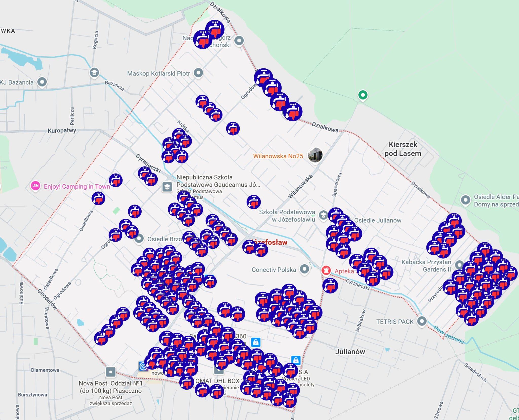The width and height of the screenshot is (519, 420).
Task: Select the Osiedle Alder Park place pin
Action: [x=465, y=200]
